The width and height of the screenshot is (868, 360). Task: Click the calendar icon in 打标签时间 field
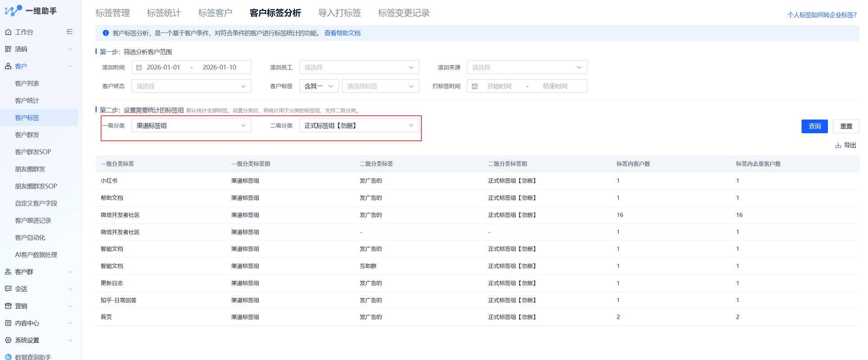(475, 86)
